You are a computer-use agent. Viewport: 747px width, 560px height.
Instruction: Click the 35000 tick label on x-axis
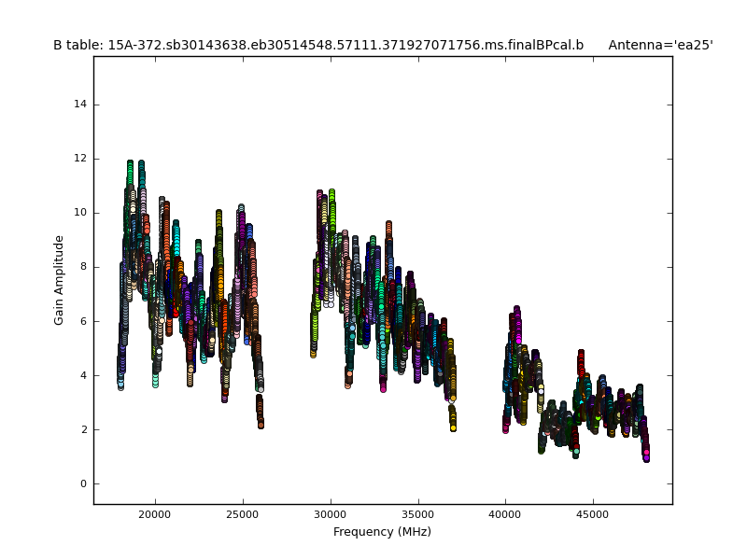tap(417, 513)
